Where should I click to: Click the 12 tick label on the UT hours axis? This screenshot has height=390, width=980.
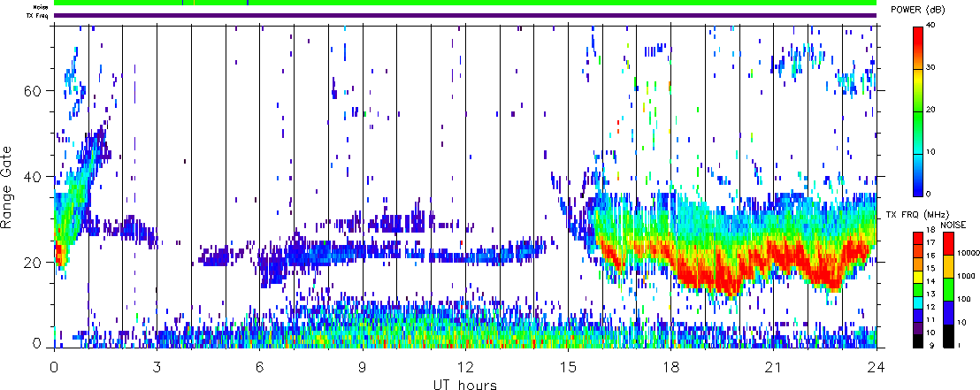pyautogui.click(x=465, y=367)
